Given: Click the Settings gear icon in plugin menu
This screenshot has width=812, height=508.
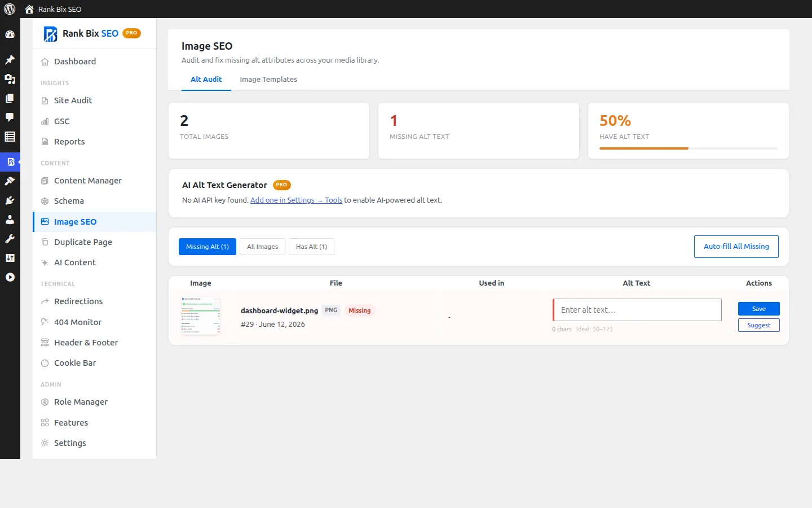Looking at the screenshot, I should (x=45, y=443).
